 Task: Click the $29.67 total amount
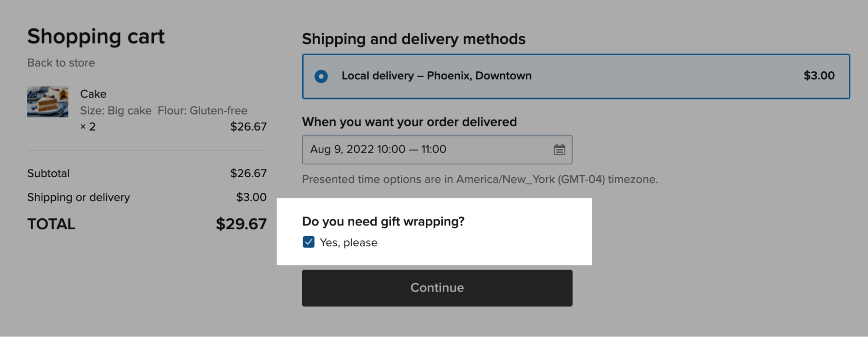(241, 223)
